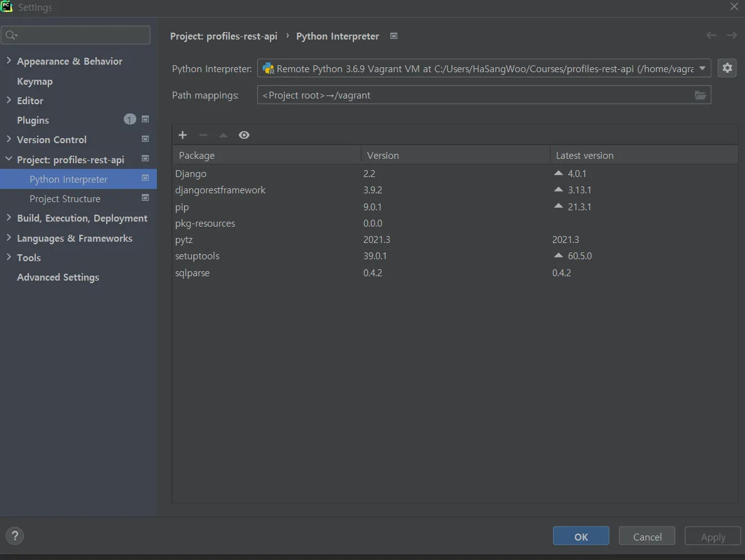
Task: Click the djangorestframework upgrade arrow icon
Action: pos(558,189)
